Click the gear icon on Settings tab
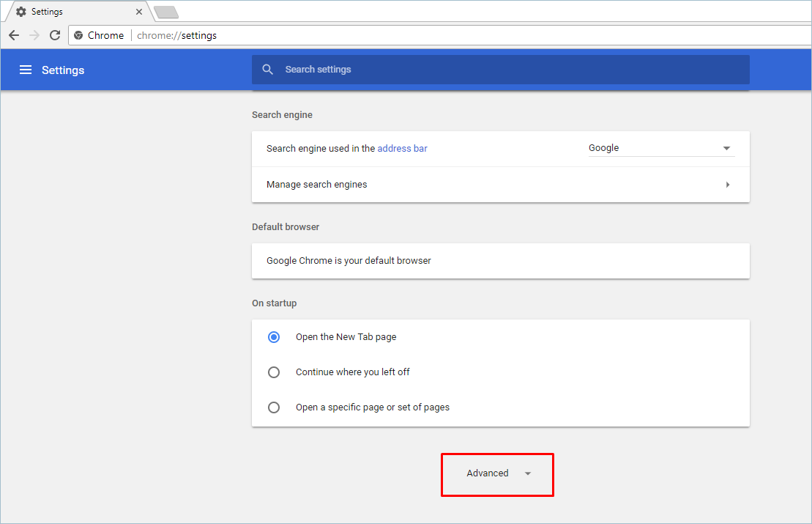 (x=21, y=12)
